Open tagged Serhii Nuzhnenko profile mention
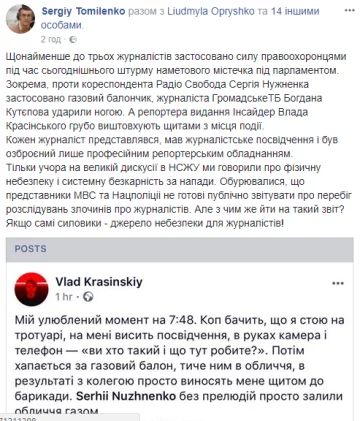Image resolution: width=360 pixels, height=421 pixels. pos(126,396)
